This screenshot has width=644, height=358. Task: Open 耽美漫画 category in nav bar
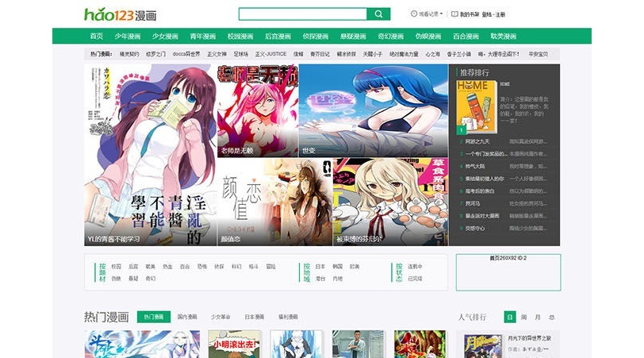(x=504, y=37)
